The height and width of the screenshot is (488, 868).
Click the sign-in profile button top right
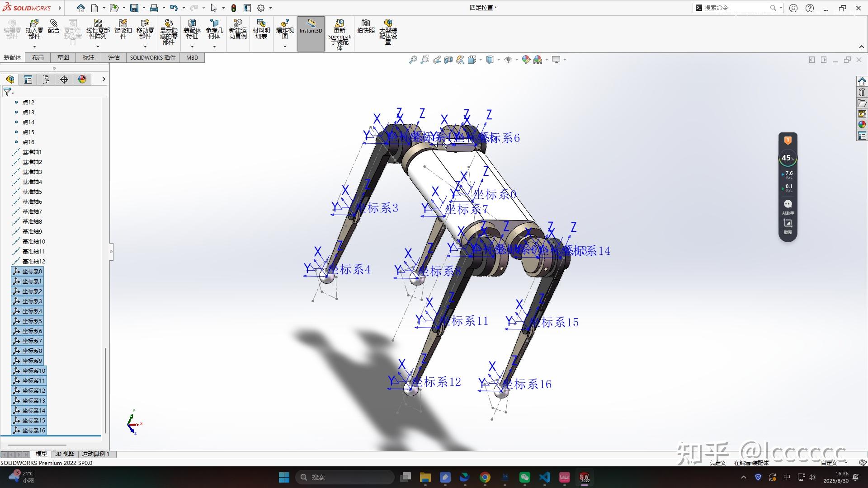(x=793, y=8)
